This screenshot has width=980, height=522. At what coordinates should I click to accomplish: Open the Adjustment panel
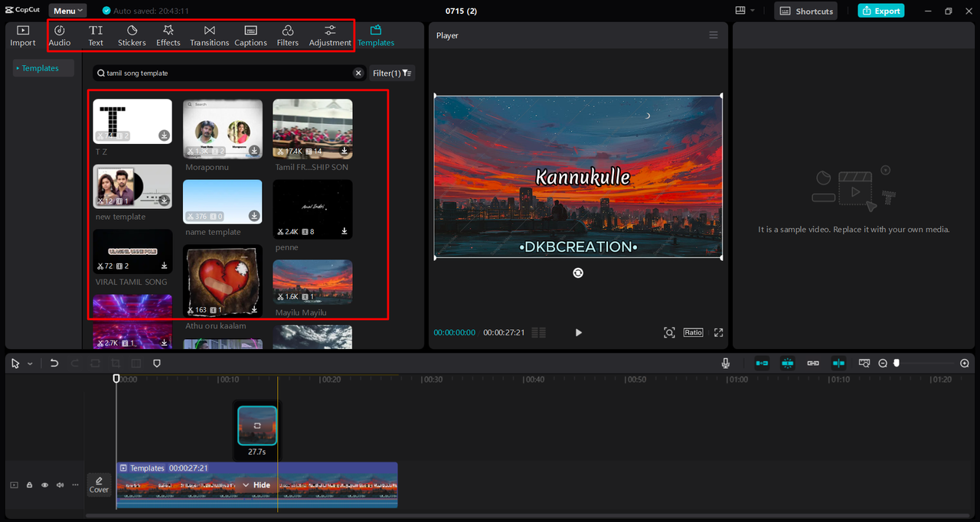330,35
